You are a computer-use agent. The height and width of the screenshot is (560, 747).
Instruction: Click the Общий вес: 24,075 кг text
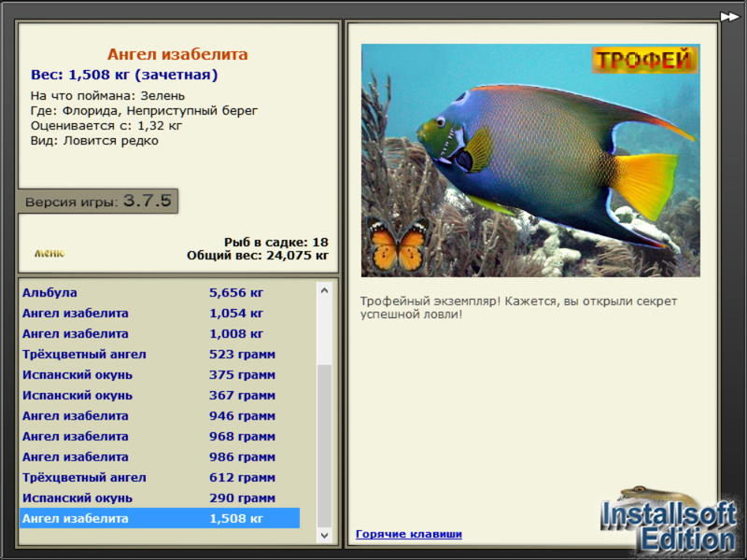258,256
